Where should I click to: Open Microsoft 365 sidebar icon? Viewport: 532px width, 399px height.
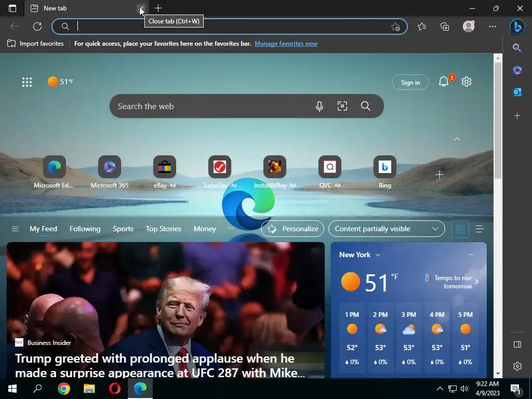point(517,70)
